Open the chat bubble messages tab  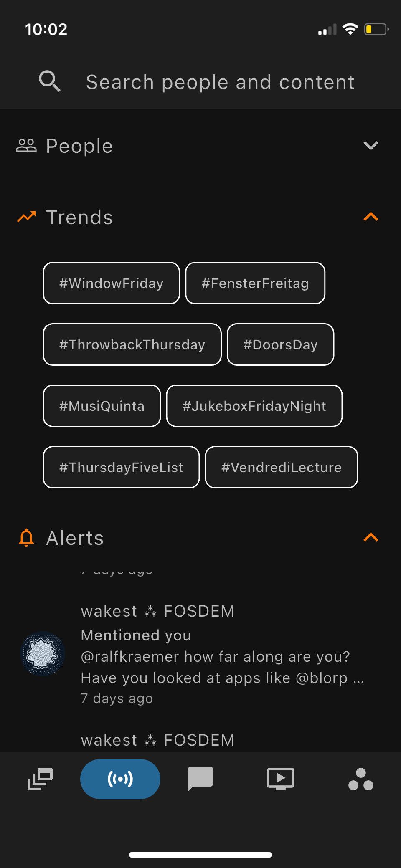(x=200, y=779)
